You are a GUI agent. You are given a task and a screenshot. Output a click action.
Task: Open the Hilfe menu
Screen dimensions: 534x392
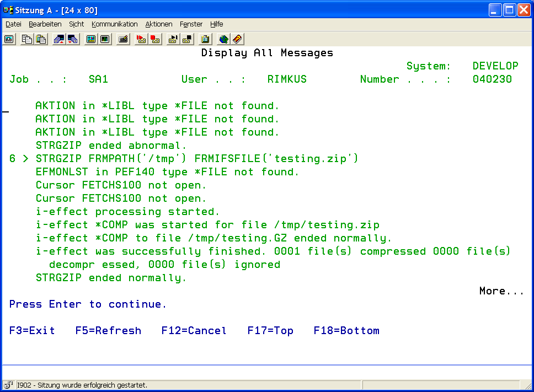click(216, 24)
